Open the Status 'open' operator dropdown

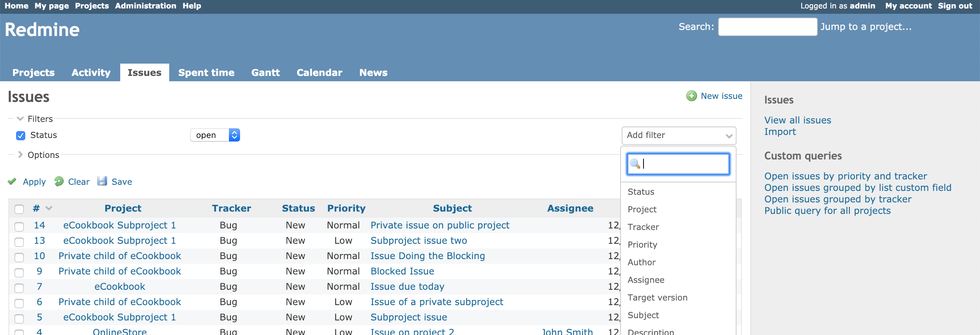(215, 135)
